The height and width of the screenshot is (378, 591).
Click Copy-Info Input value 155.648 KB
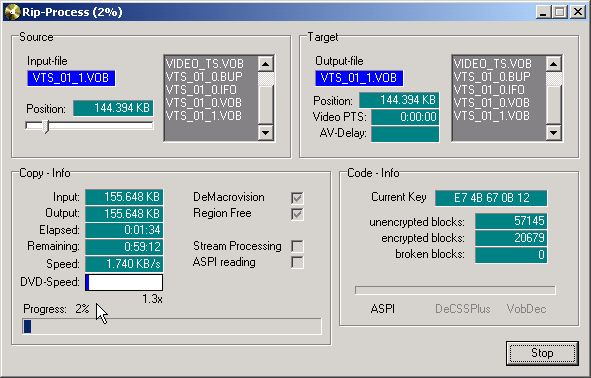pos(124,197)
